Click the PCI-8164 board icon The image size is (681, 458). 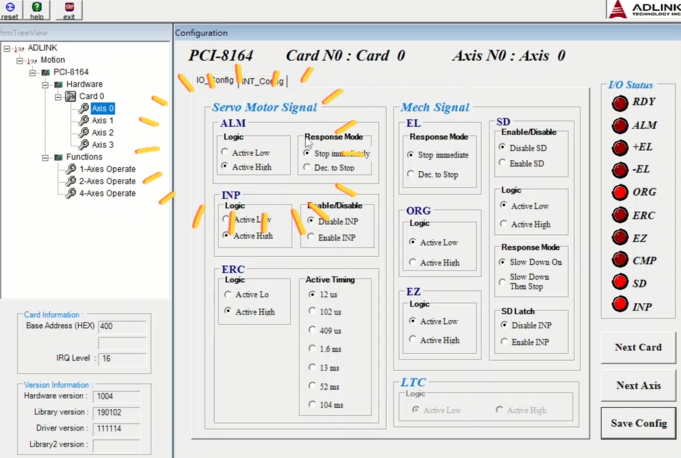45,72
